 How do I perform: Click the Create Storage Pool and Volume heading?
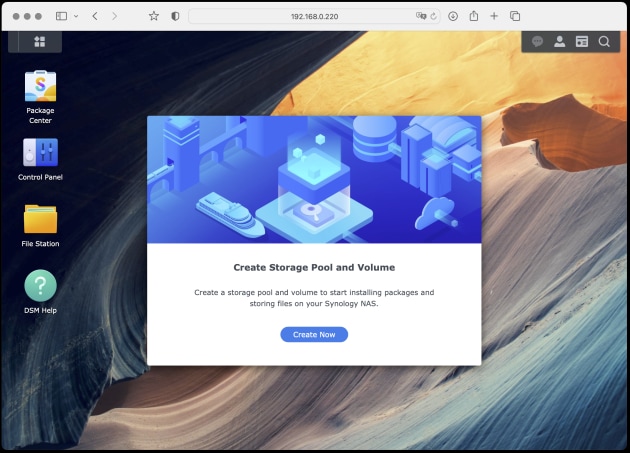[314, 267]
